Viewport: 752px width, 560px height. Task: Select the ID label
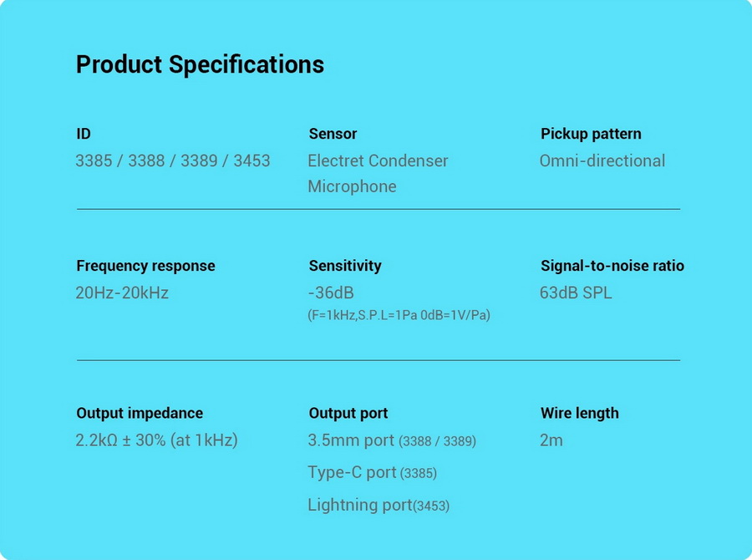pyautogui.click(x=84, y=134)
